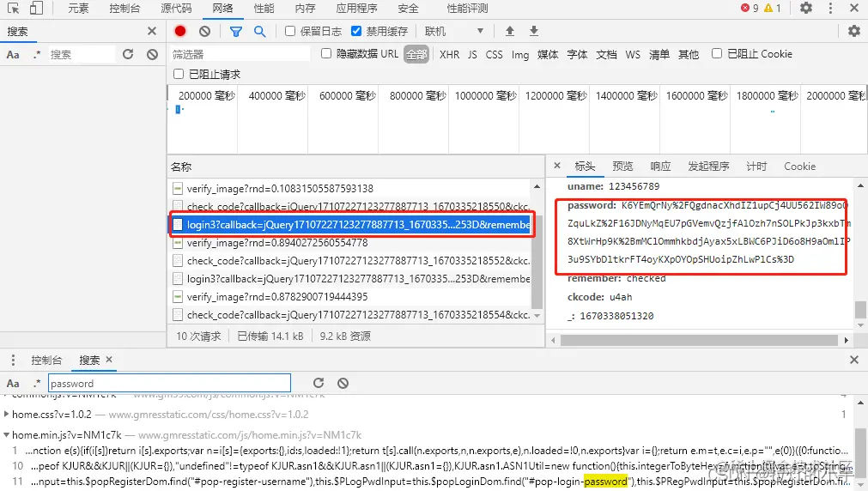The width and height of the screenshot is (868, 491).
Task: Check the hide data URLs checkbox
Action: pos(326,53)
